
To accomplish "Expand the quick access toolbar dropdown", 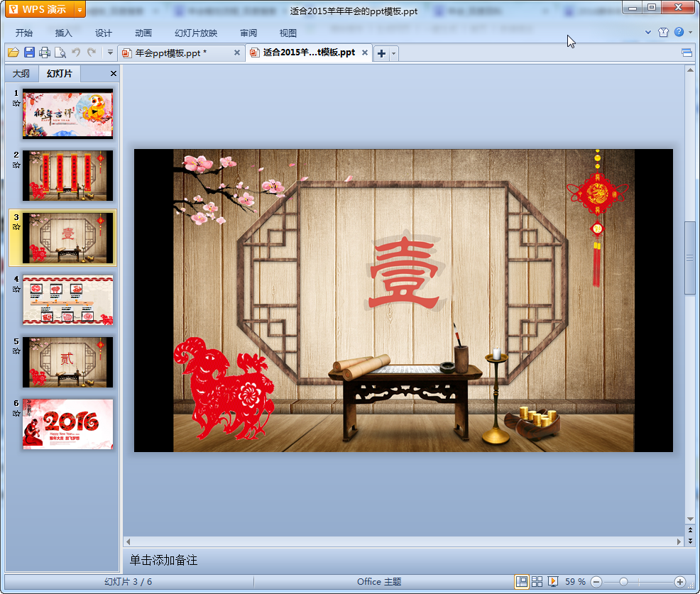I will 110,53.
